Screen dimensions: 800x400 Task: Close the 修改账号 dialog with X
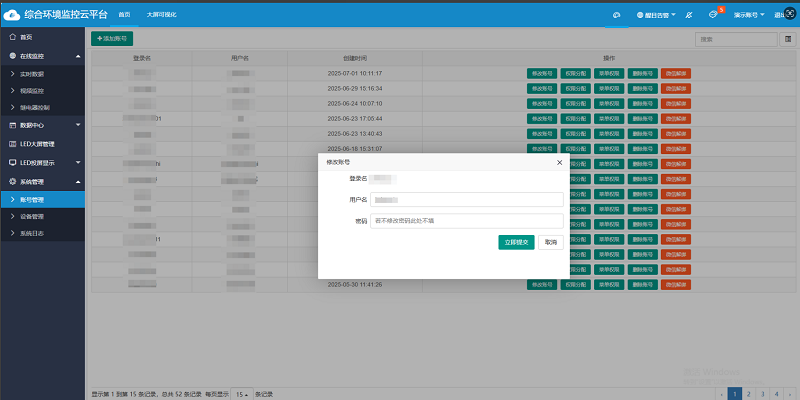(x=559, y=161)
